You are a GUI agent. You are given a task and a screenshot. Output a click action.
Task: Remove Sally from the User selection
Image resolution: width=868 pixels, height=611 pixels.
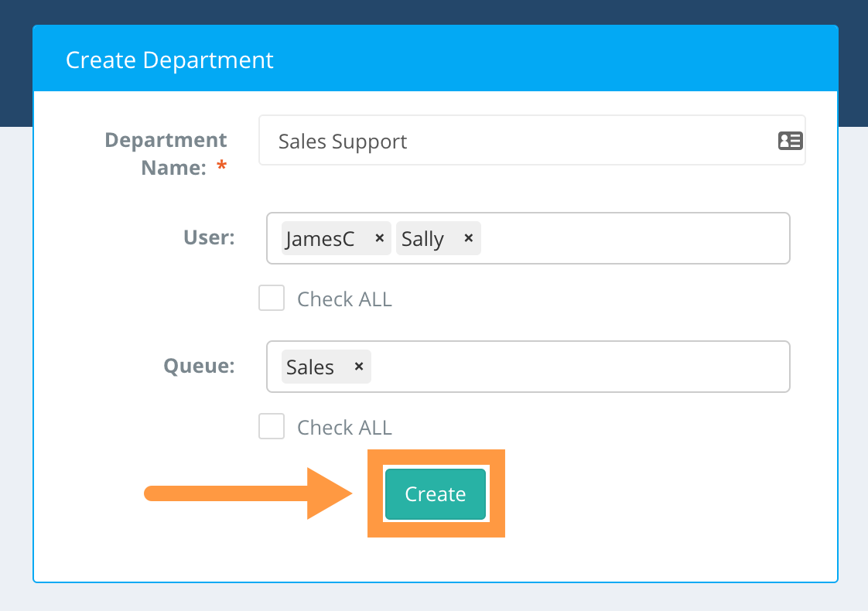468,238
